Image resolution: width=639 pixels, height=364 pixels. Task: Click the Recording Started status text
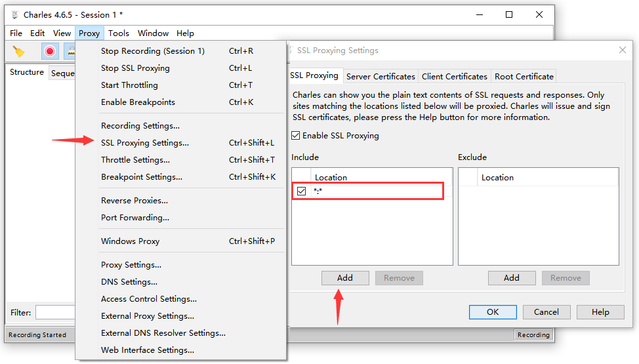[x=37, y=335]
